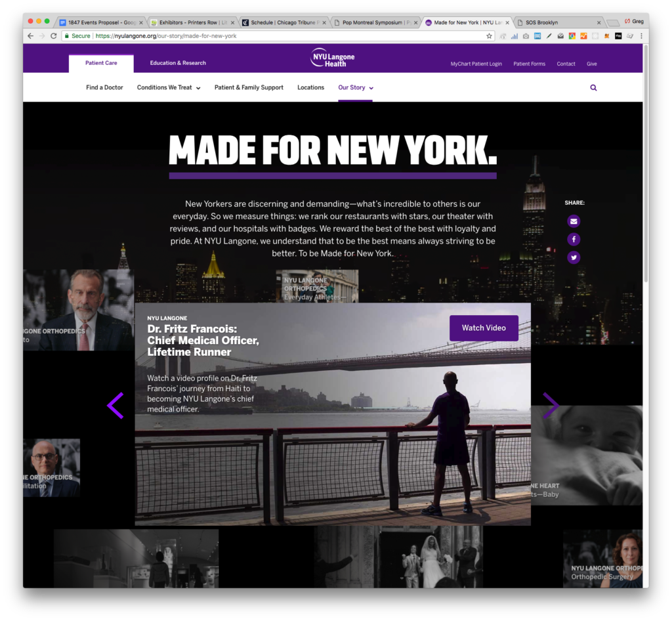Image resolution: width=672 pixels, height=621 pixels.
Task: Switch to the Schedule Chicago Tribune tab
Action: [283, 23]
